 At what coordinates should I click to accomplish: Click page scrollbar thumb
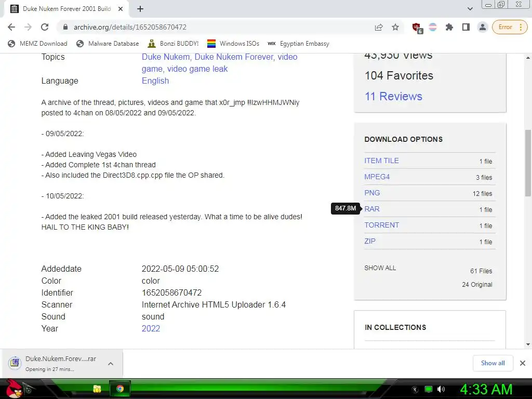tap(528, 163)
